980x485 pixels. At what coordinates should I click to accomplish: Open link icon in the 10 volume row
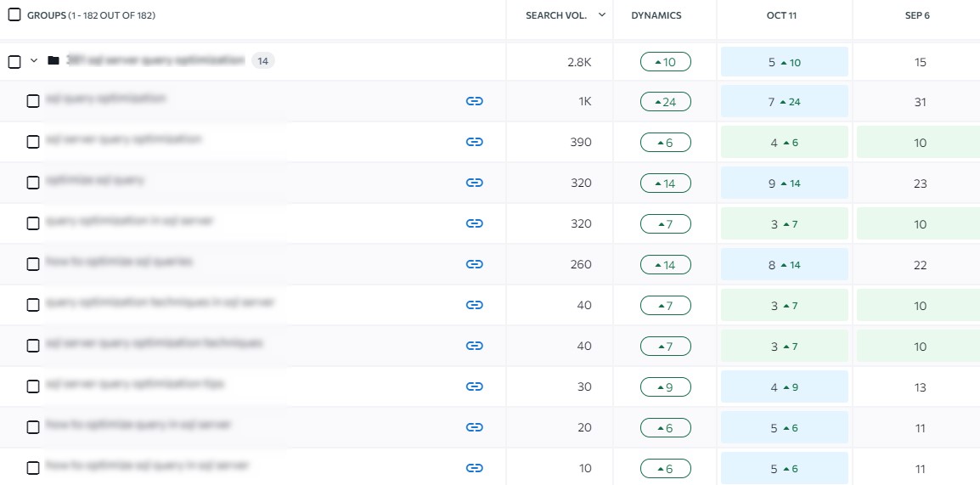tap(475, 468)
